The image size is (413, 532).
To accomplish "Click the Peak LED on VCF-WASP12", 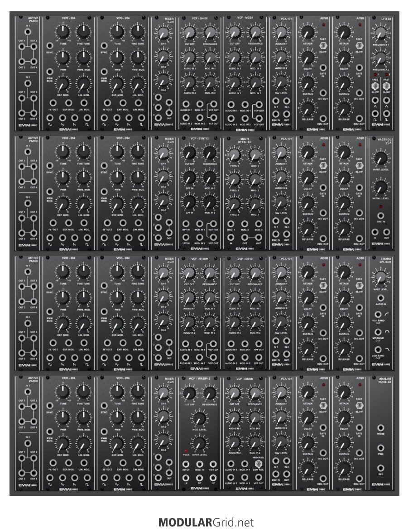I will pos(186,451).
